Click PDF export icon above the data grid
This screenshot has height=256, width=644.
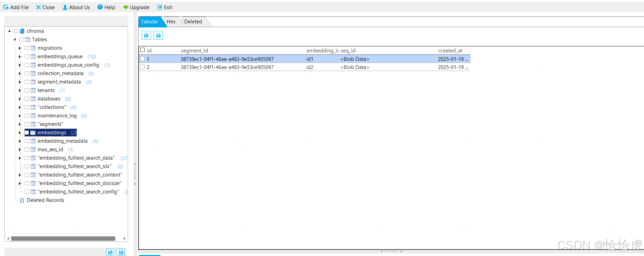point(158,35)
